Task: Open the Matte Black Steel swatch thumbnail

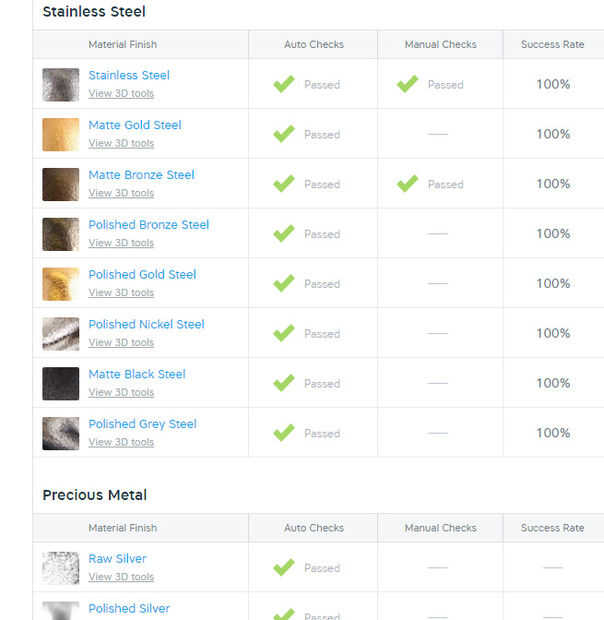Action: click(x=60, y=384)
